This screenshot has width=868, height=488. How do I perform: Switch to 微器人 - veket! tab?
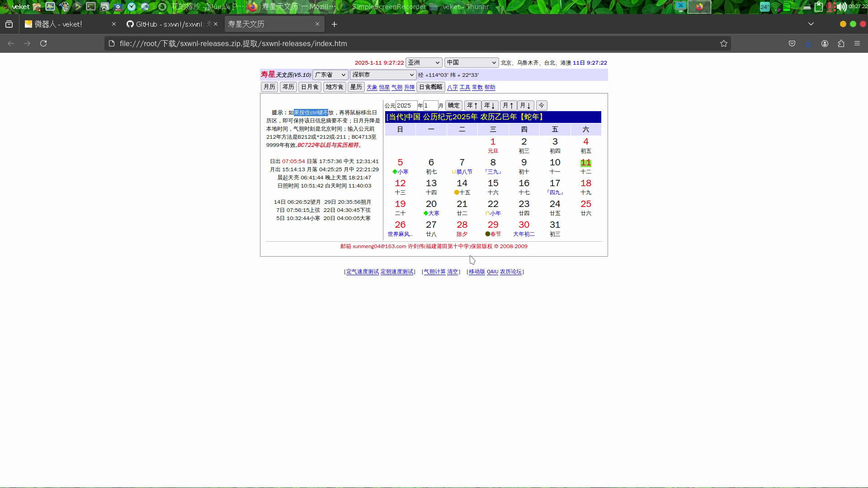(x=70, y=24)
